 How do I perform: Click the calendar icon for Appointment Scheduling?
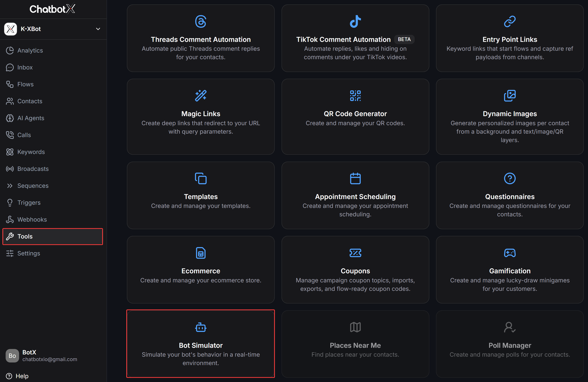click(355, 179)
